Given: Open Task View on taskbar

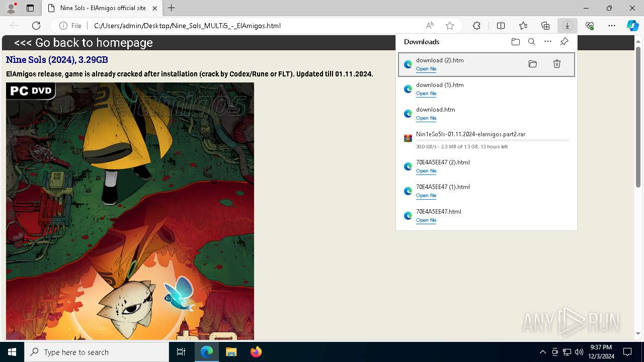Looking at the screenshot, I should (x=181, y=352).
